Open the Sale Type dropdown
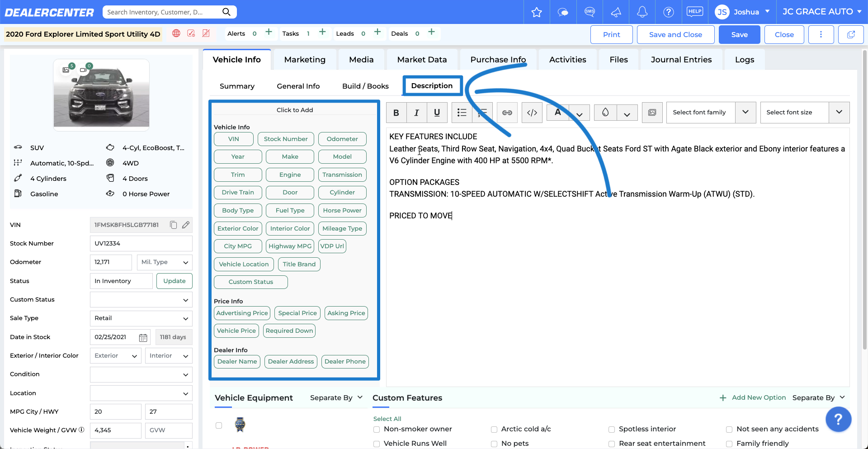Screen dimensions: 868x449 [141, 318]
